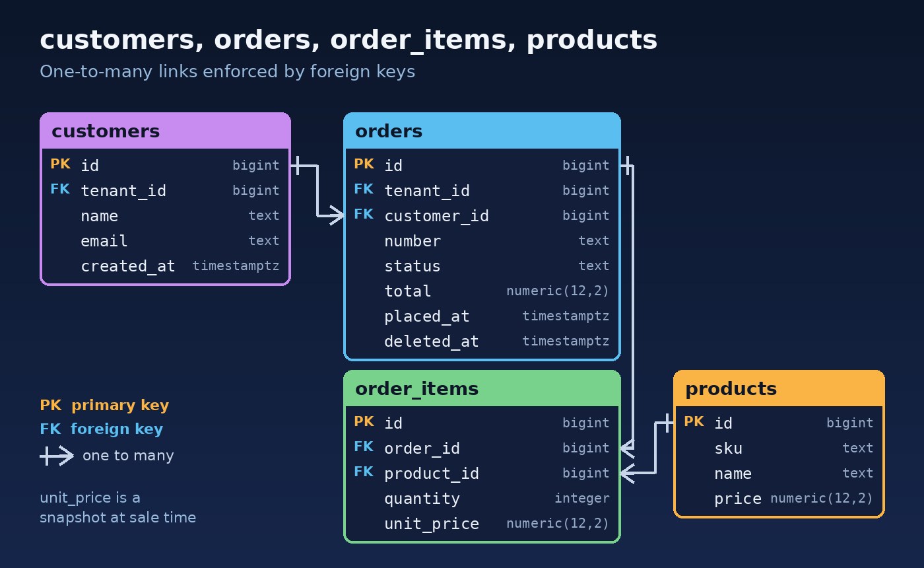Click the PK badge in order_items table
Image resolution: width=924 pixels, height=568 pixels.
click(x=364, y=421)
